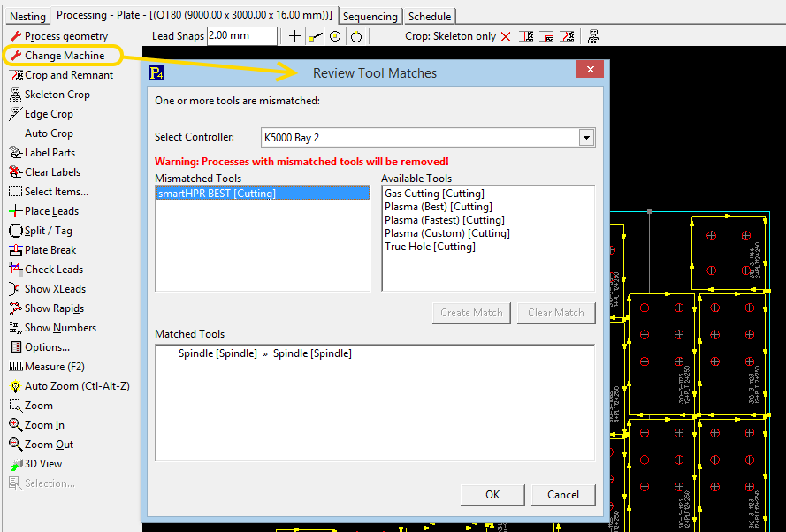The width and height of the screenshot is (786, 532).
Task: Activate the Skeleton Crop tool in left panel
Action: [x=50, y=95]
